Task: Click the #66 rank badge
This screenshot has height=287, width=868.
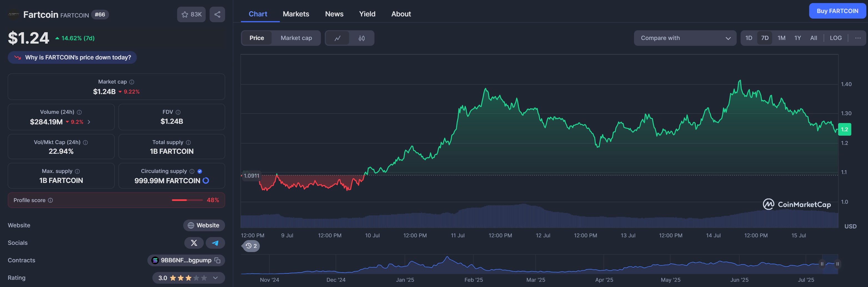Action: 100,14
